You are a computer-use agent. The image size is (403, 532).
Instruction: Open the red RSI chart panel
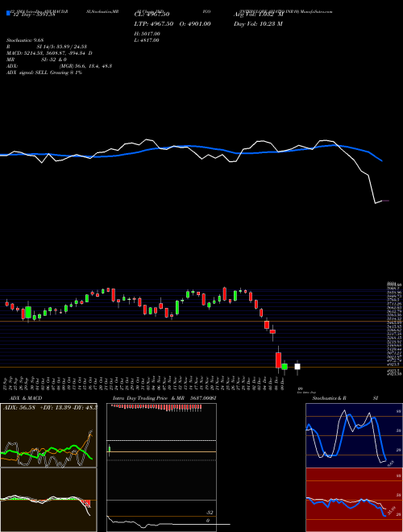click(354, 500)
